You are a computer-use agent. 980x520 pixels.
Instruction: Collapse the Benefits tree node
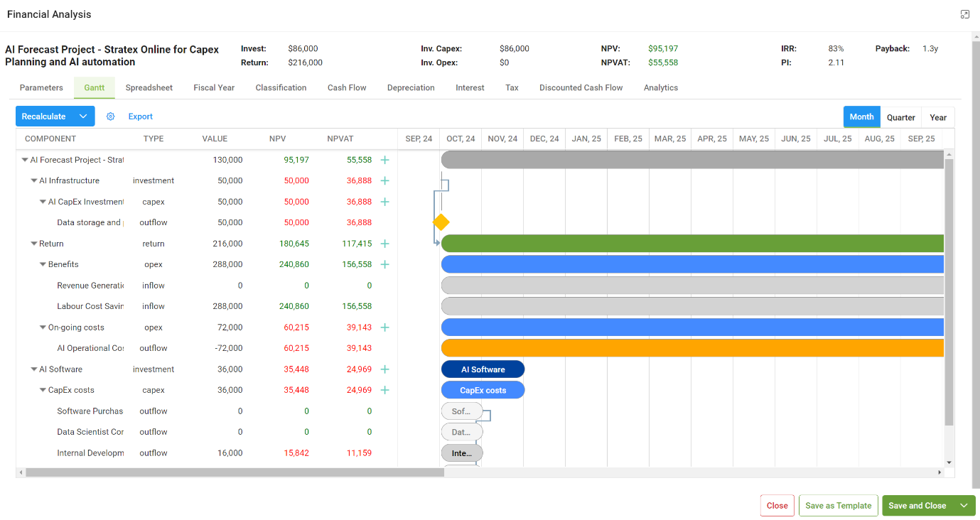[x=43, y=264]
